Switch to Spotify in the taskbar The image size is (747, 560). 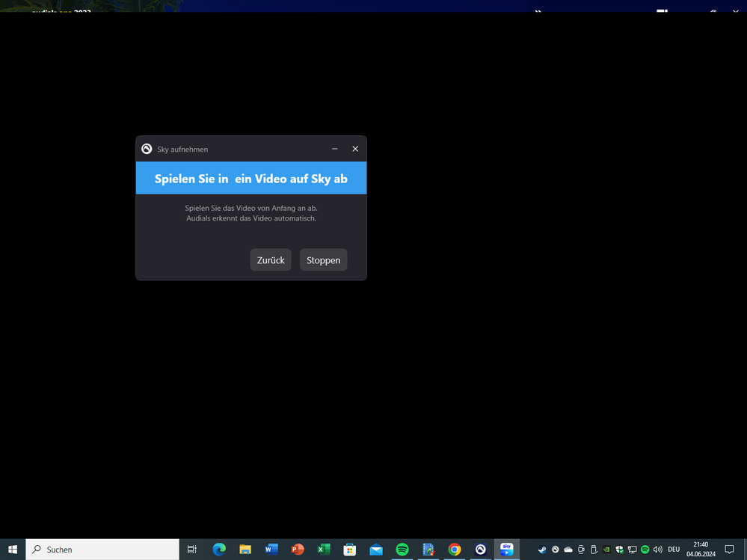click(x=402, y=550)
